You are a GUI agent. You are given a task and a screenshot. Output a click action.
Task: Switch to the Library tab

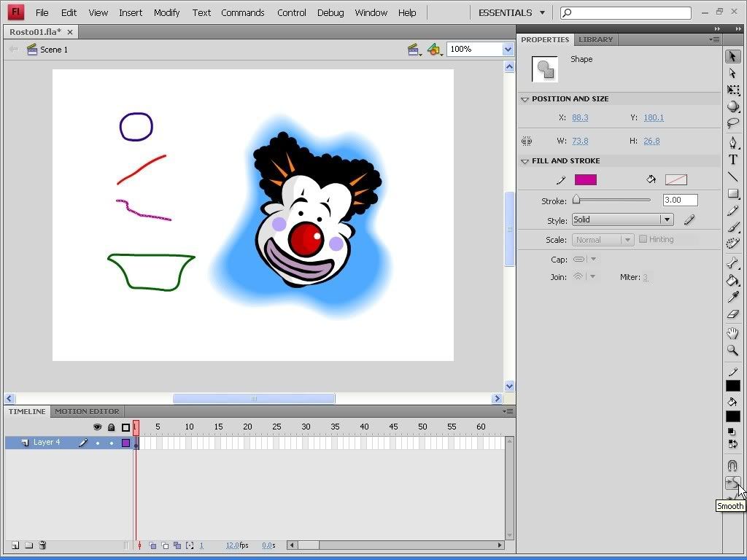click(x=596, y=39)
